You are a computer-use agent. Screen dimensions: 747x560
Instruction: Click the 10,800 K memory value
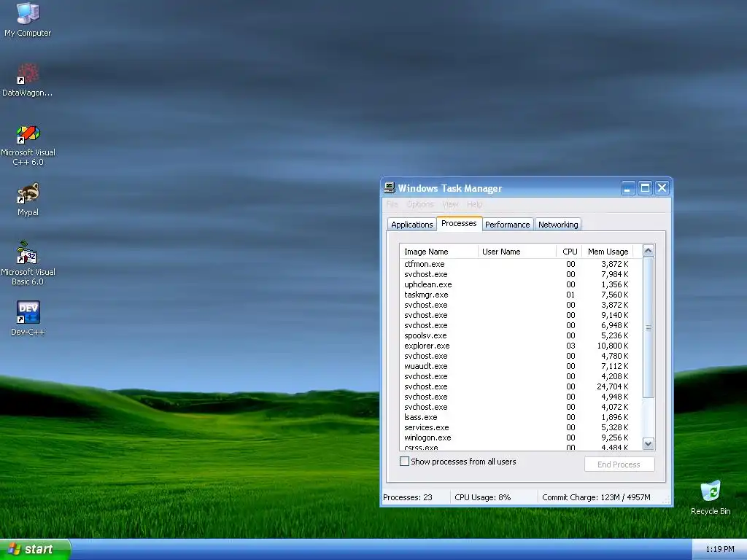click(x=612, y=346)
